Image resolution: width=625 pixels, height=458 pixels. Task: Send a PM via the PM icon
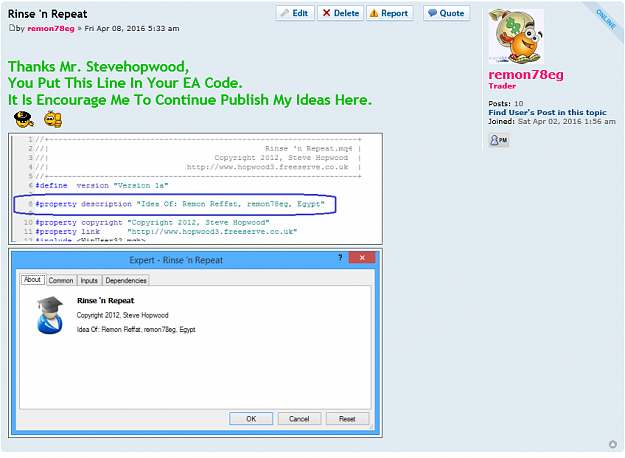499,140
